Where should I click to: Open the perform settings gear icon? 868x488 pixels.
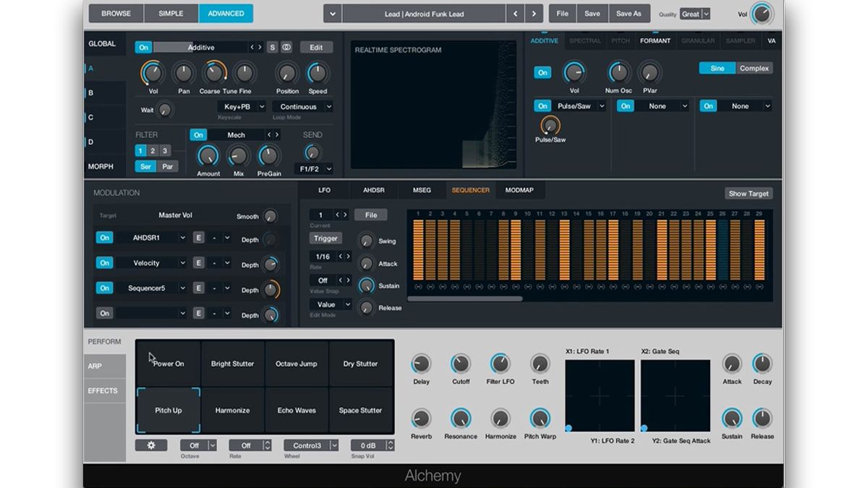(151, 445)
